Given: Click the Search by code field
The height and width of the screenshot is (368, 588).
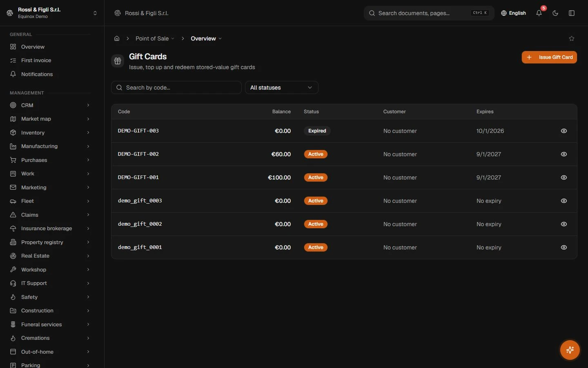Looking at the screenshot, I should [x=176, y=88].
